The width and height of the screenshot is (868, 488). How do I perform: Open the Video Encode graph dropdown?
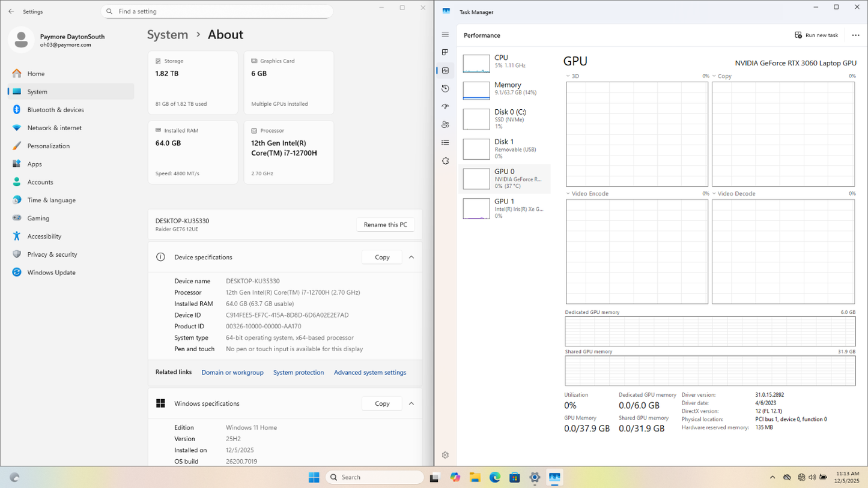tap(568, 194)
